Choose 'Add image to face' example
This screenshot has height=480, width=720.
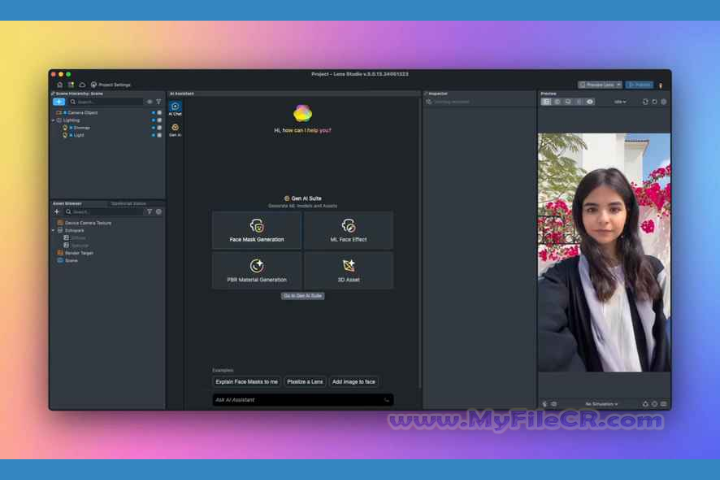click(354, 382)
